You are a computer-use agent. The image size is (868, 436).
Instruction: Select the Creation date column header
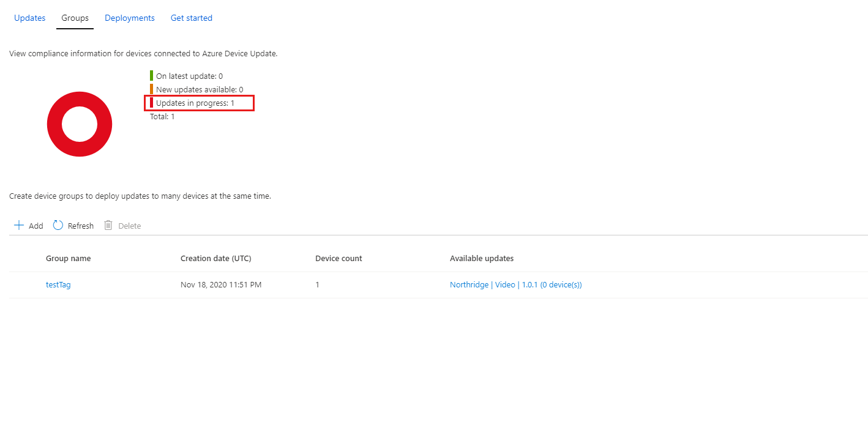[215, 258]
